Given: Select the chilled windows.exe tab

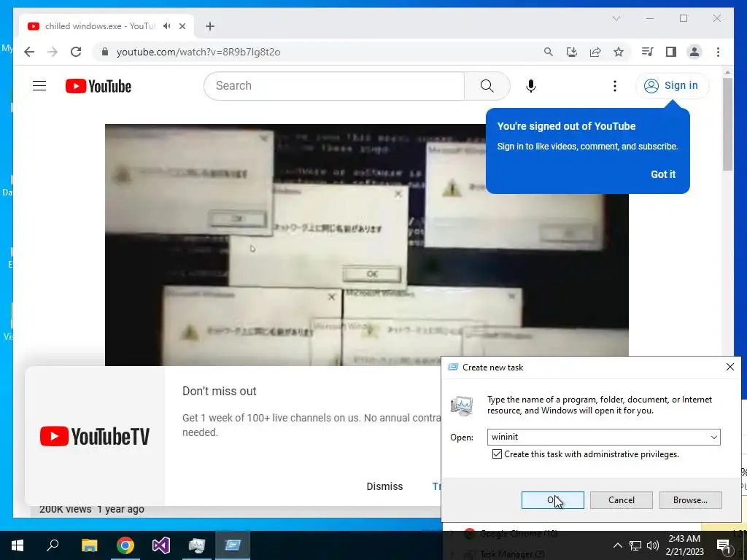Looking at the screenshot, I should (x=107, y=26).
